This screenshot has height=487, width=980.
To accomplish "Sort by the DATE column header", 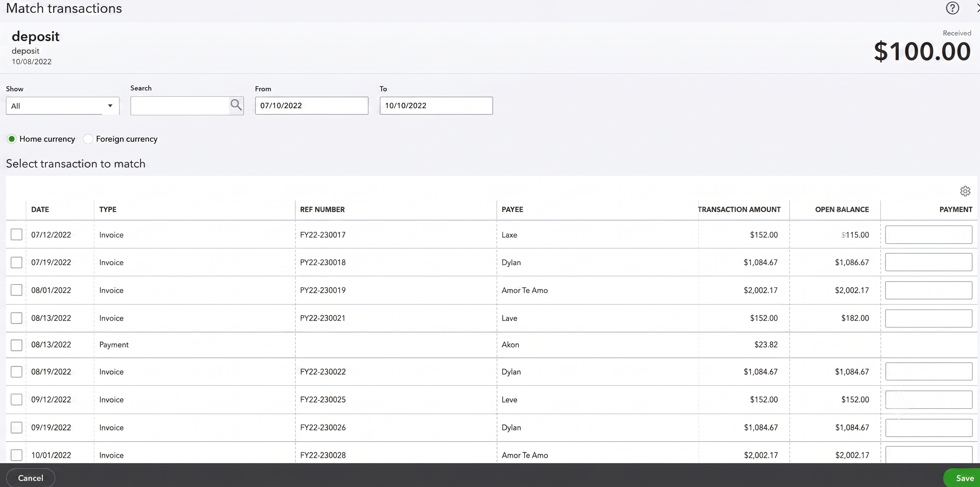I will pyautogui.click(x=40, y=209).
